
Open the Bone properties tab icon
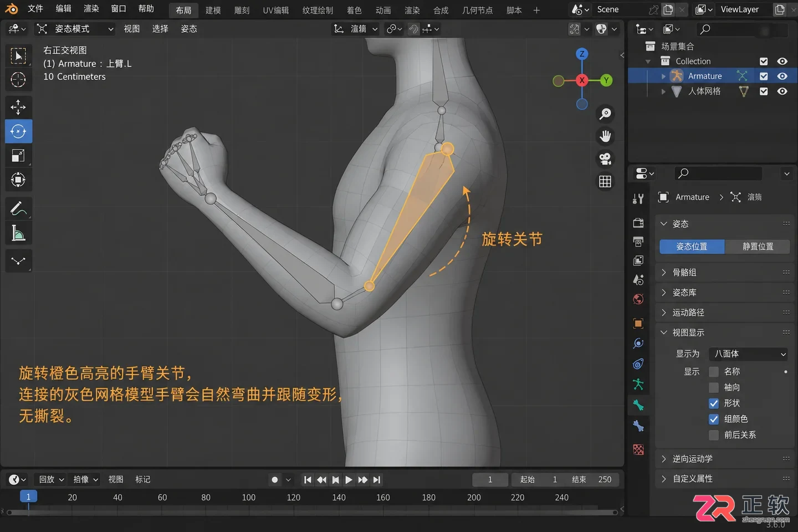638,405
